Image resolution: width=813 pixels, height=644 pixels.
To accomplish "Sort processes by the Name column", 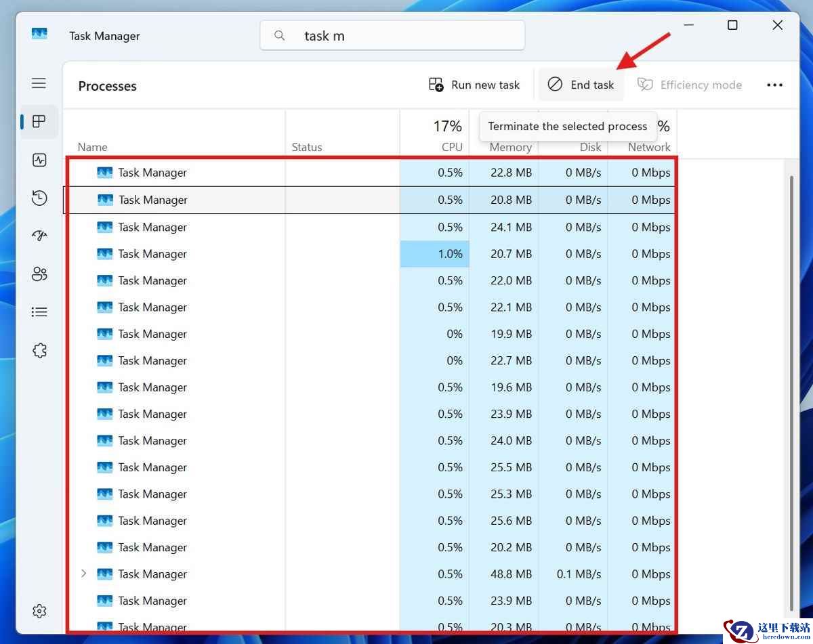I will pos(93,147).
